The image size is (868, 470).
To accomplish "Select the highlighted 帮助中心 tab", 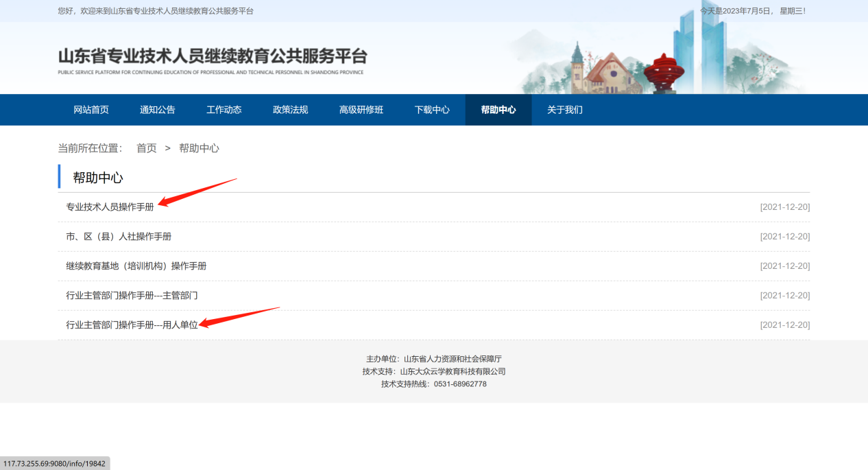I will pyautogui.click(x=498, y=110).
